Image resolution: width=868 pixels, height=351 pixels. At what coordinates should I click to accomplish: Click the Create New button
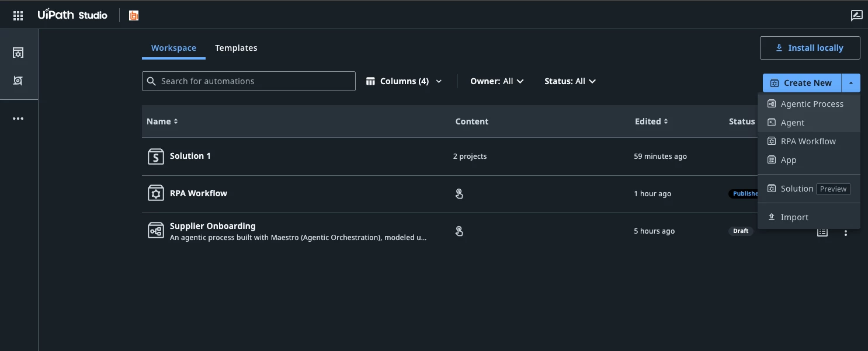[801, 83]
